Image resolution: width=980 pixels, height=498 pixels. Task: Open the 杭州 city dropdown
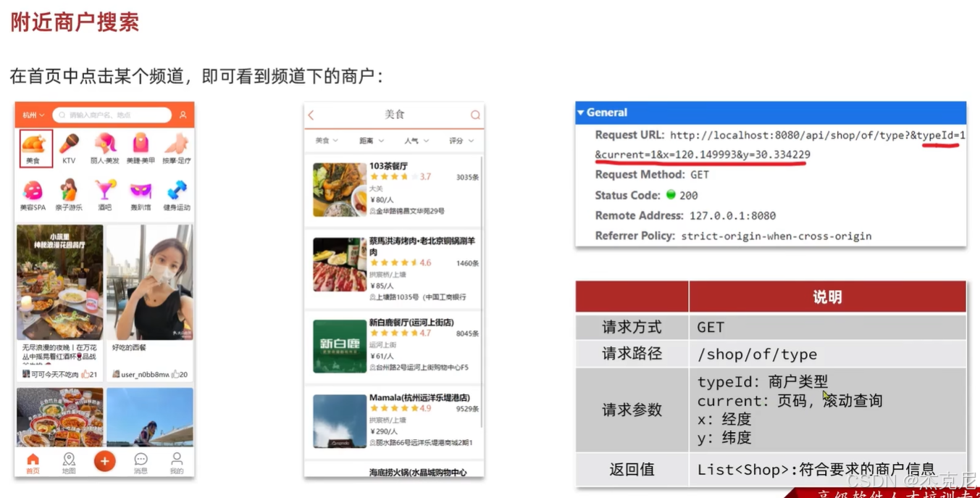tap(33, 115)
